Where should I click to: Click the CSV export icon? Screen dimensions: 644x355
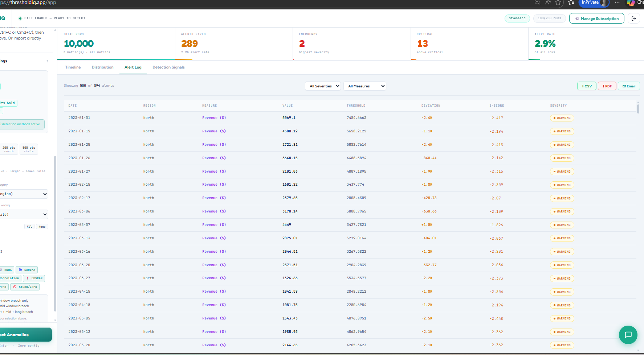pos(583,86)
